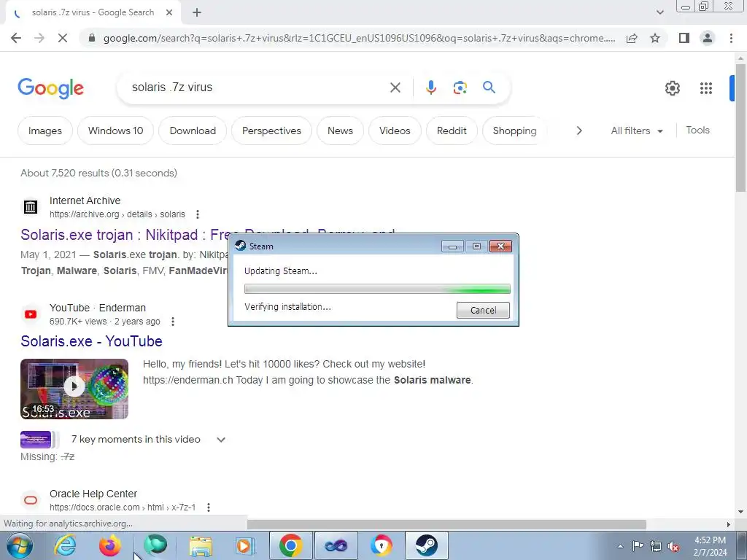Click the horizontal page scrollbar
Viewport: 747px width, 560px height.
click(x=446, y=524)
